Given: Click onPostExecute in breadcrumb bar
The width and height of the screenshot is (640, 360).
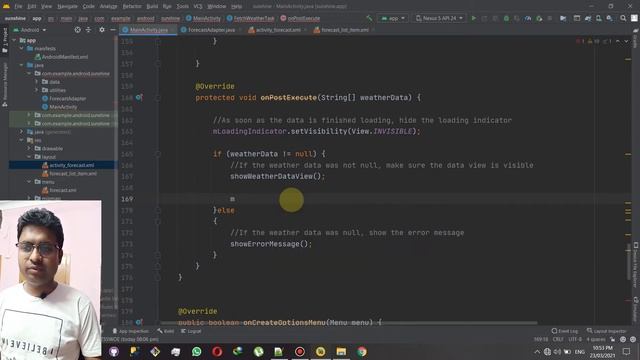Looking at the screenshot, I should pos(300,18).
